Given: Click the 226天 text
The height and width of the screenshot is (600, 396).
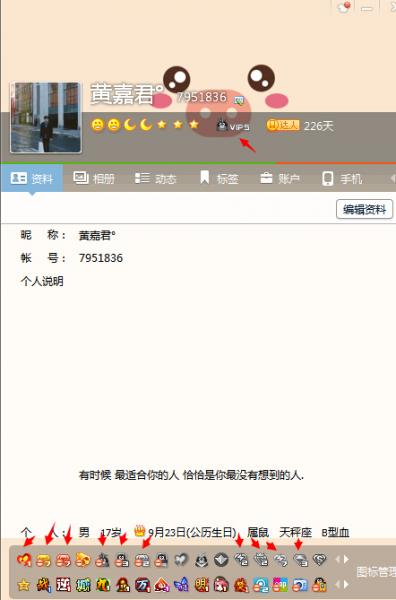Looking at the screenshot, I should point(319,126).
